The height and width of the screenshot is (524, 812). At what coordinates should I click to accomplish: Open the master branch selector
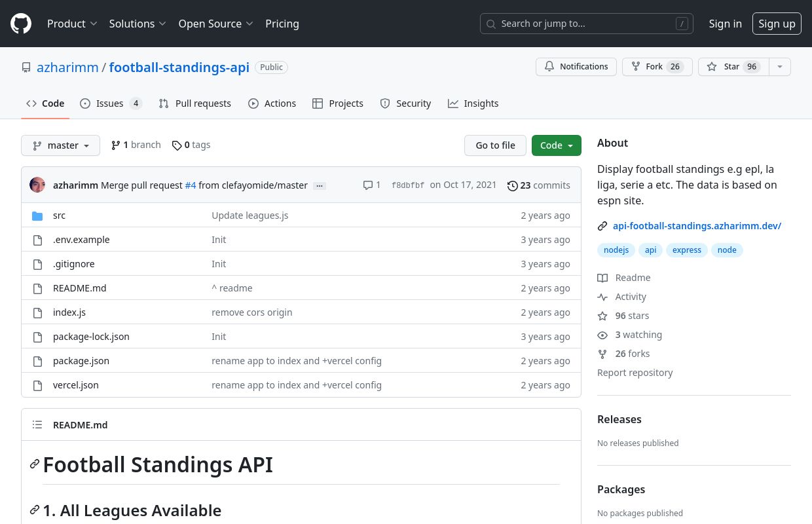[60, 145]
